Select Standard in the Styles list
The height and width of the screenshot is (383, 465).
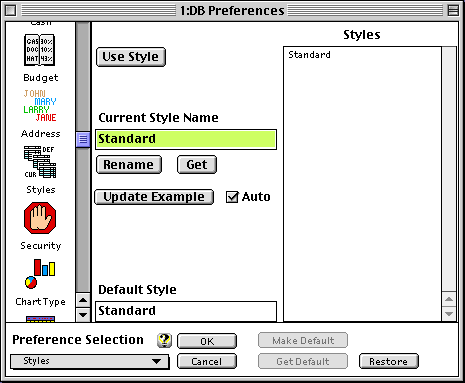(x=309, y=55)
